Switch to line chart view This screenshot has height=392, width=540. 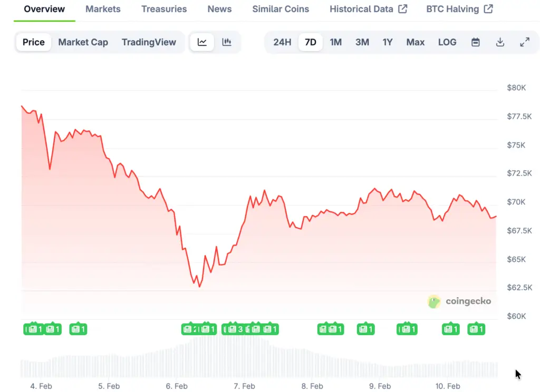tap(202, 42)
